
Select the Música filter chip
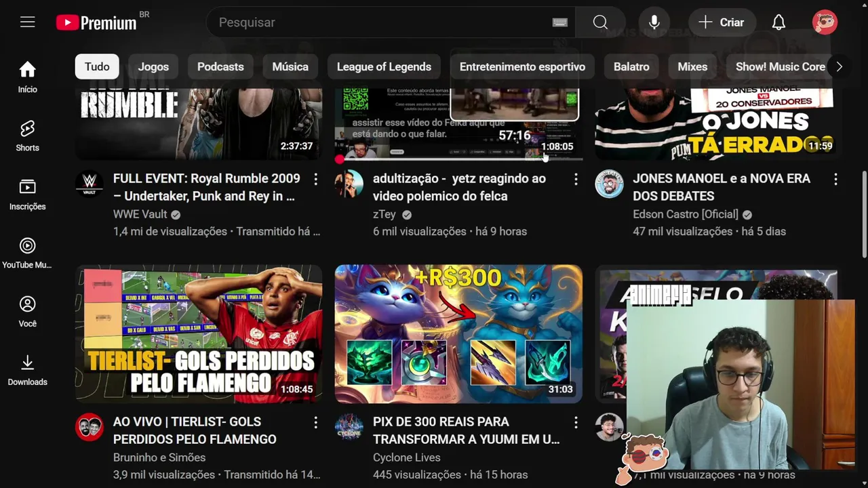pos(290,66)
